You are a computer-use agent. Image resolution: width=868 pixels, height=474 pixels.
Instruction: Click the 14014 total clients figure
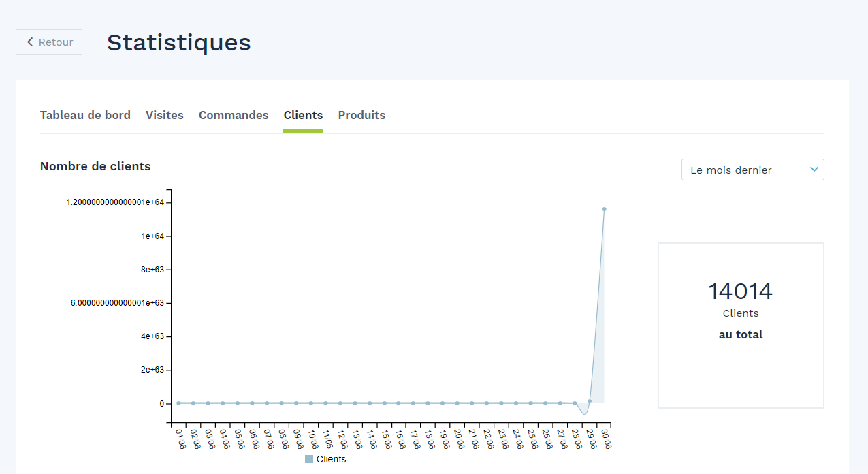click(x=741, y=291)
